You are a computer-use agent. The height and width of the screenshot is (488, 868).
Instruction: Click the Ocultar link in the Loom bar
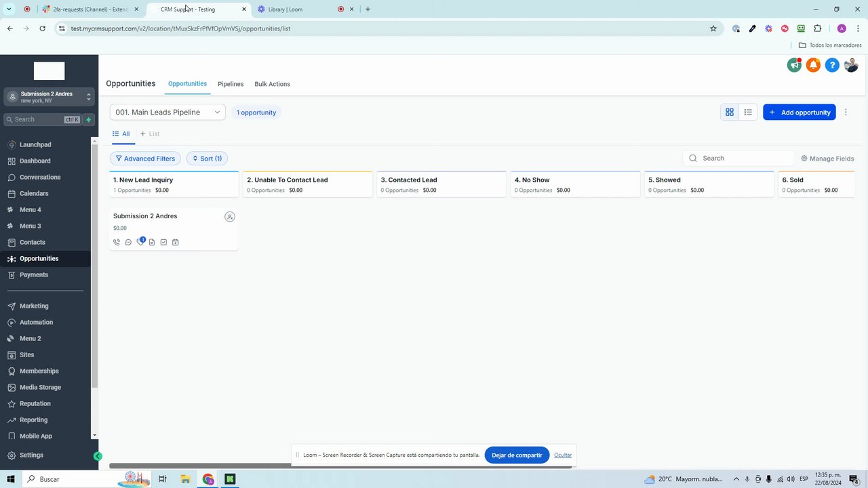coord(563,455)
